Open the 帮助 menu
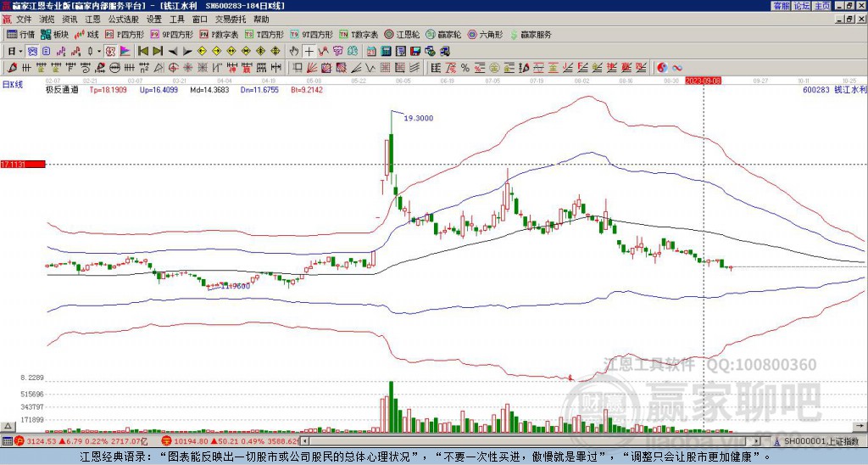 coord(261,20)
